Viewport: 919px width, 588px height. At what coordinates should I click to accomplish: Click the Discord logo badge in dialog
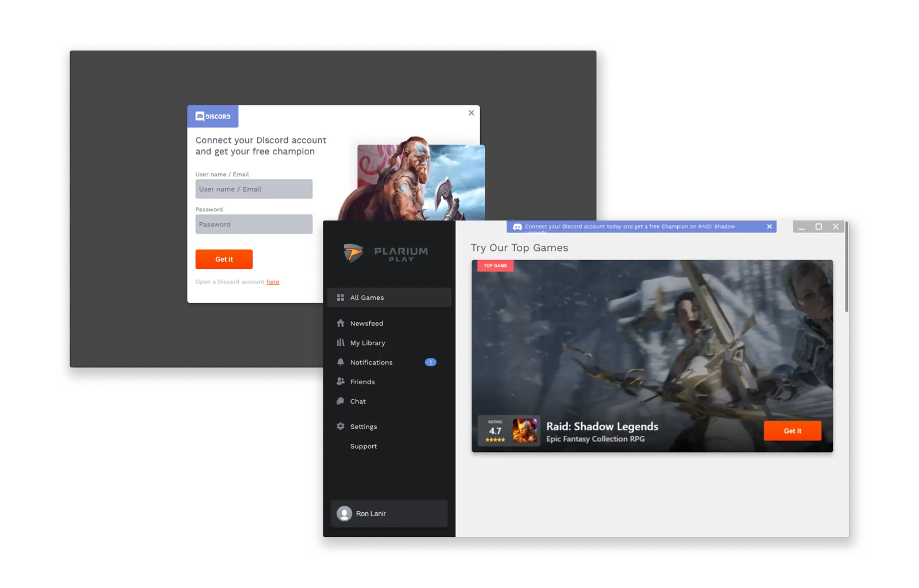coord(213,117)
